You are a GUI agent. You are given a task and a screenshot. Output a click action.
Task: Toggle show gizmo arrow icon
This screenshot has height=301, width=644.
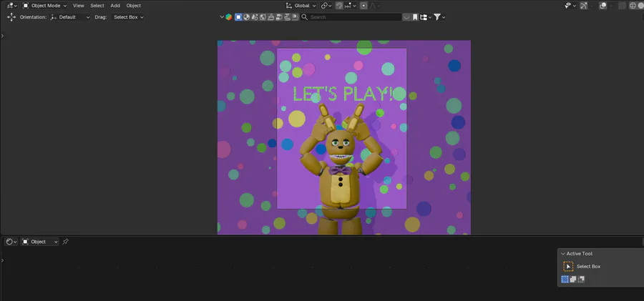[584, 6]
